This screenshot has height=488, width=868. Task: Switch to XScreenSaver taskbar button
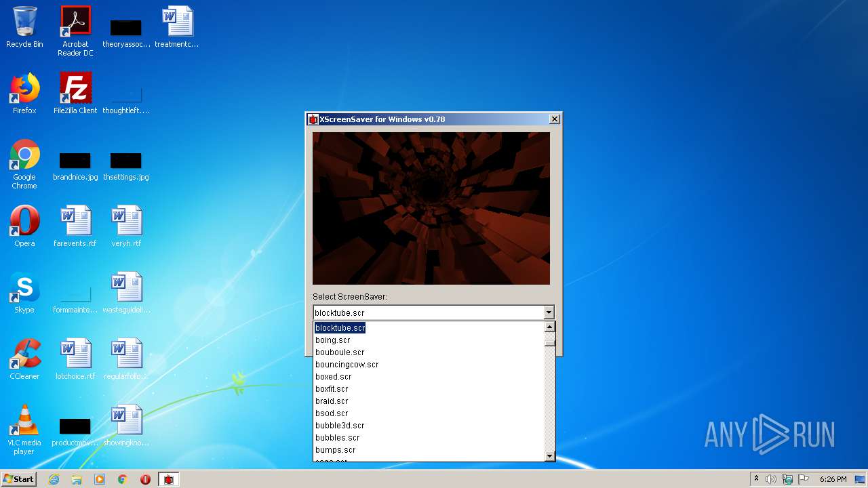169,479
